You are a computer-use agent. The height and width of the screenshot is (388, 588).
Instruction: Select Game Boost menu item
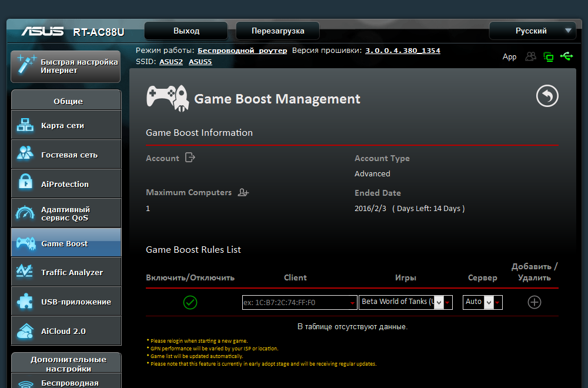[x=66, y=243]
